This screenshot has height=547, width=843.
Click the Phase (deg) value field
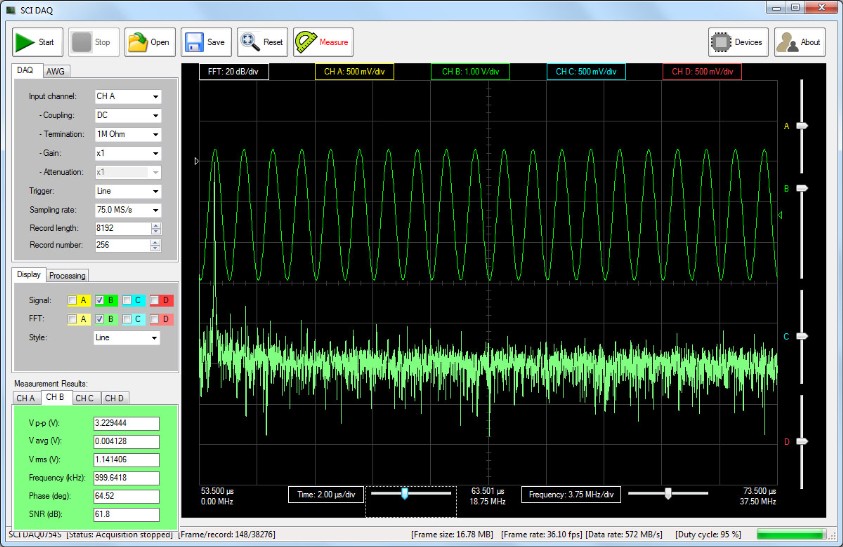click(126, 496)
